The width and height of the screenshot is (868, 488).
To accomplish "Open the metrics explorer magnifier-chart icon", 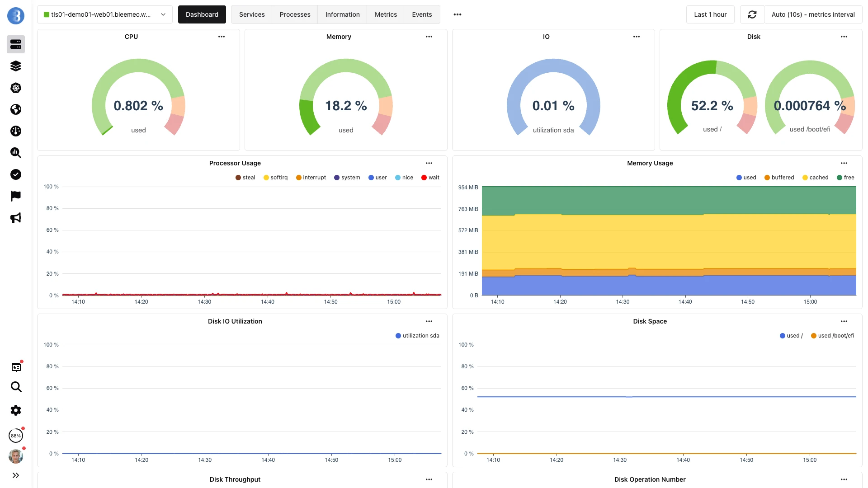I will (16, 153).
